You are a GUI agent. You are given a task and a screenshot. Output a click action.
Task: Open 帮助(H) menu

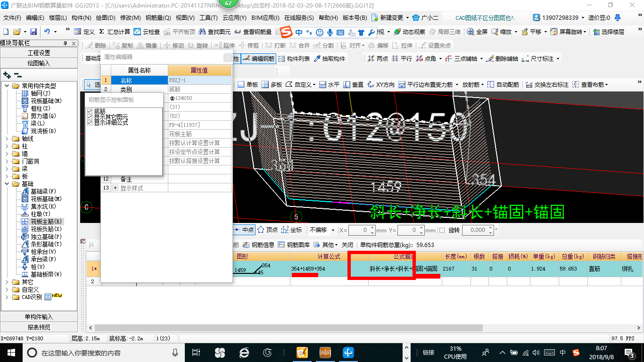click(328, 18)
